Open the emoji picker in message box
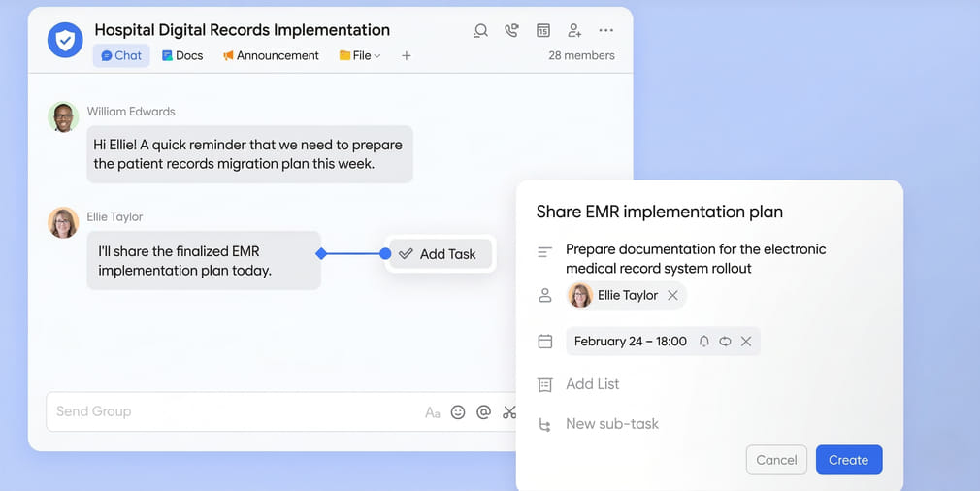The width and height of the screenshot is (980, 491). [x=458, y=412]
